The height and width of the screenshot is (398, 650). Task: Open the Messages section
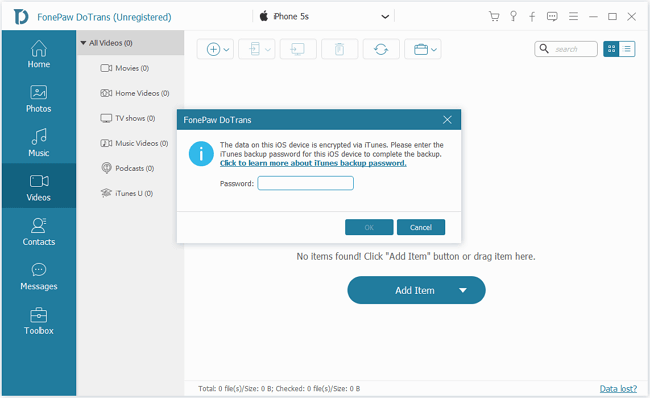coord(39,276)
